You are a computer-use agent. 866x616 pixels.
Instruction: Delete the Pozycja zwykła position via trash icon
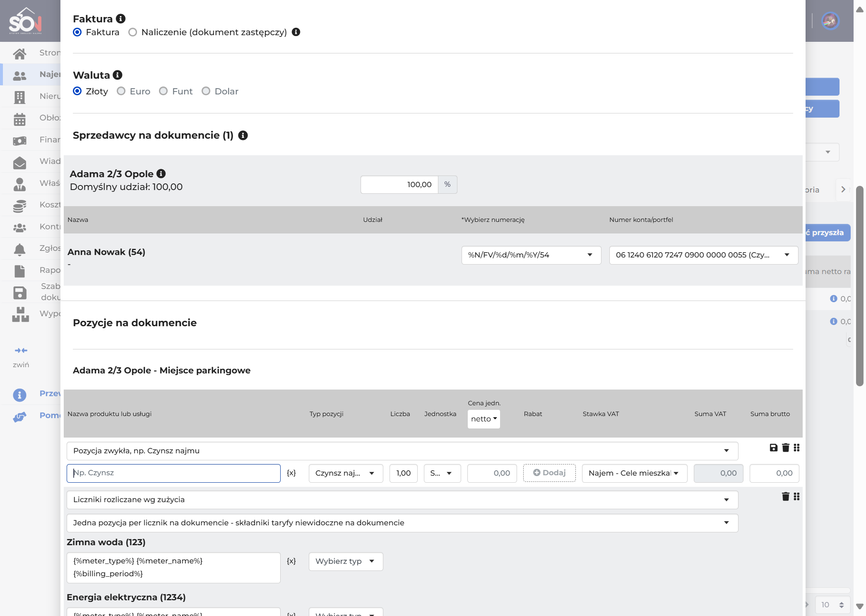[x=786, y=448]
